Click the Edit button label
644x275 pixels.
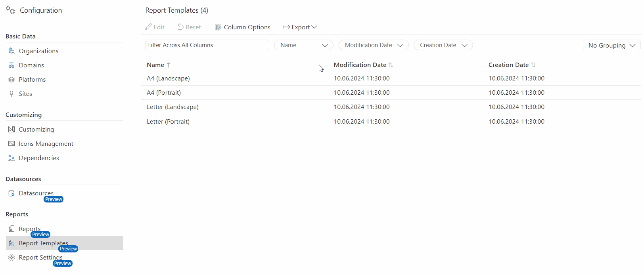[x=159, y=27]
